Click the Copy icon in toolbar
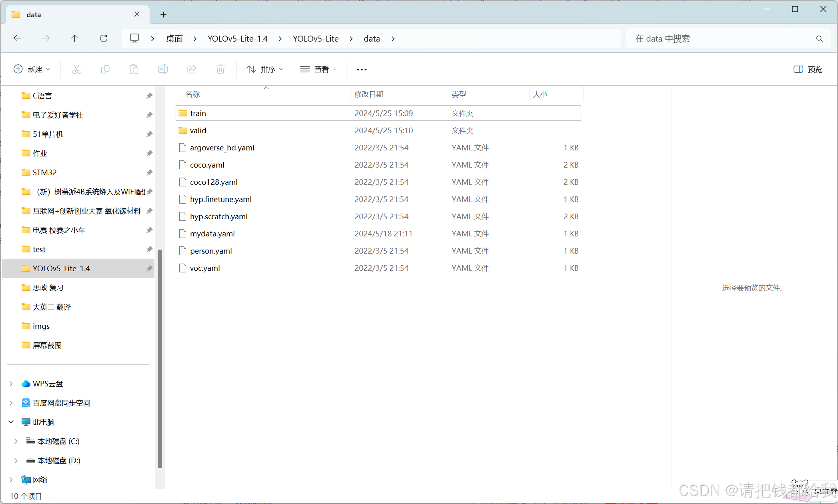Image resolution: width=838 pixels, height=504 pixels. click(105, 69)
